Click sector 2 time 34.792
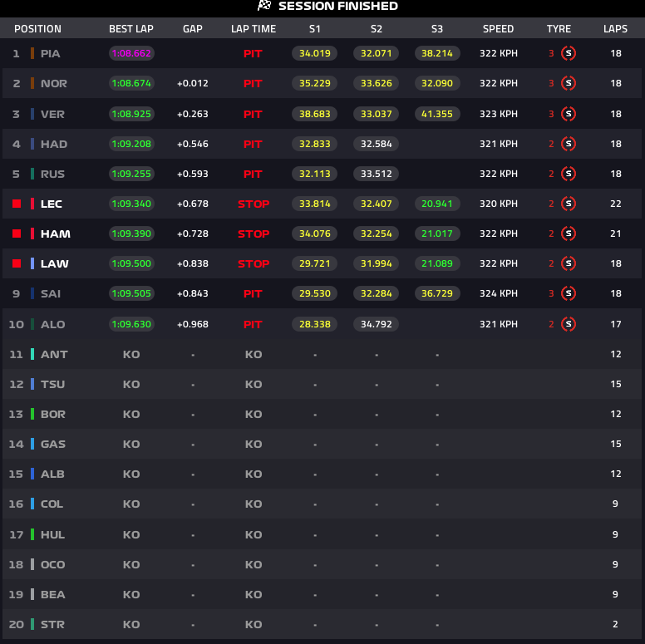 [x=376, y=324]
